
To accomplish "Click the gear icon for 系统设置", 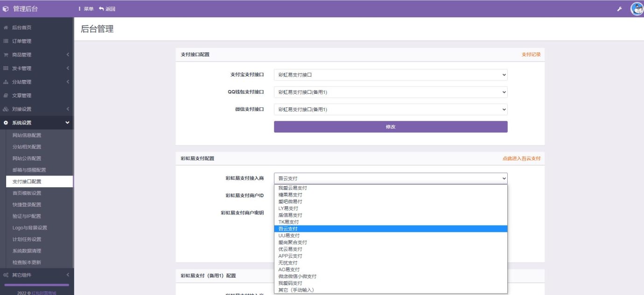I will pyautogui.click(x=6, y=123).
